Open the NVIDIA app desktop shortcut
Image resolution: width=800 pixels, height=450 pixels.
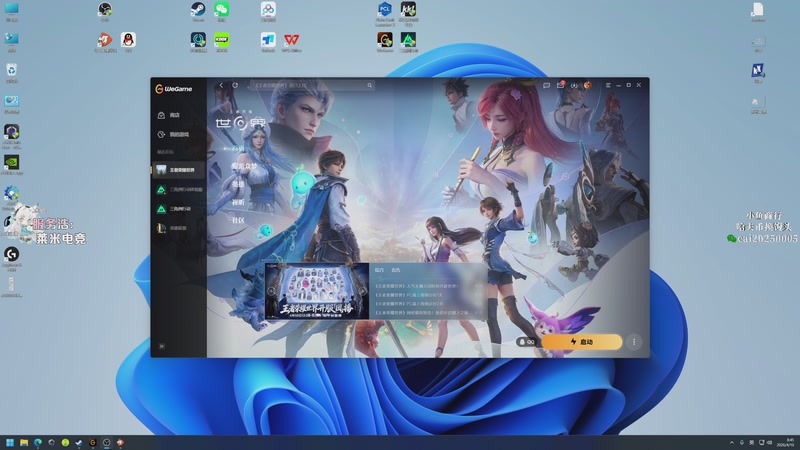[x=11, y=163]
